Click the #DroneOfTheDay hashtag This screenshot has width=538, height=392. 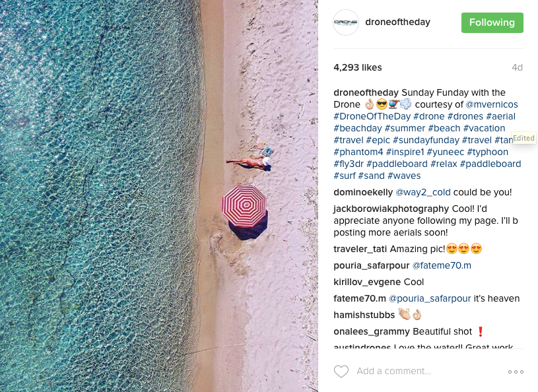coord(372,116)
